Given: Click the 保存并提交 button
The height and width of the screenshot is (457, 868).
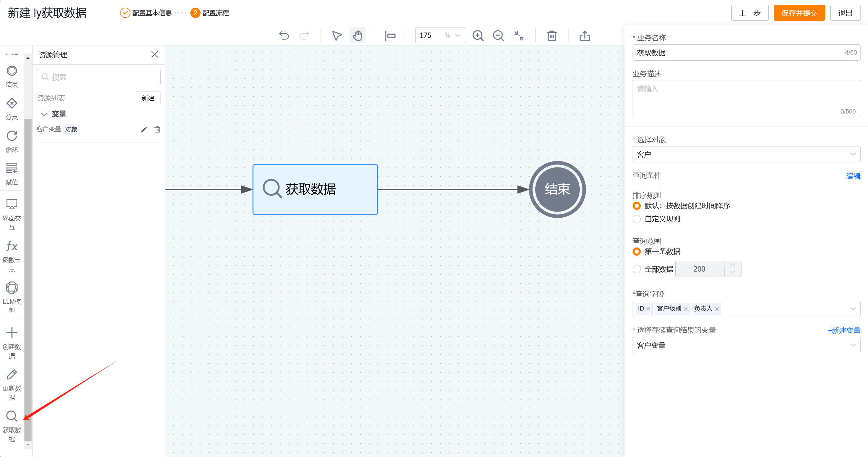Looking at the screenshot, I should click(x=799, y=13).
